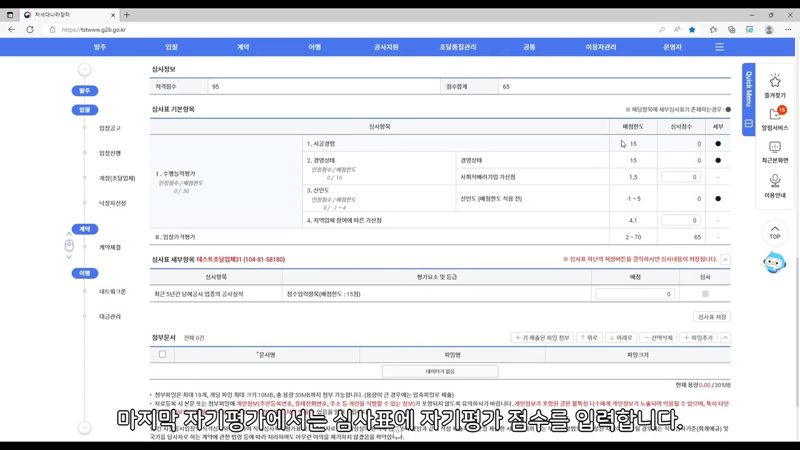This screenshot has height=450, width=800.
Task: Go back using browser back arrow
Action: [x=11, y=30]
